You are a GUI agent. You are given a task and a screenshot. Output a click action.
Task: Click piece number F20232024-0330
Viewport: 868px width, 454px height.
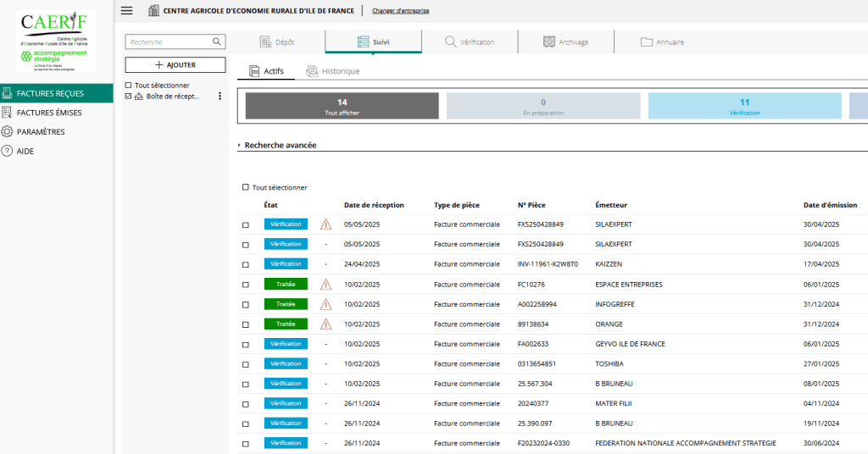click(x=543, y=444)
